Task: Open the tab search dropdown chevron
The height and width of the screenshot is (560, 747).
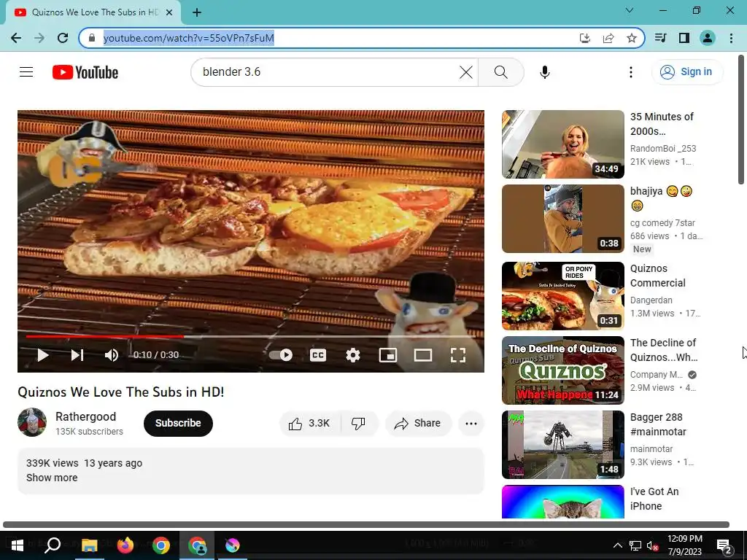Action: coord(630,10)
